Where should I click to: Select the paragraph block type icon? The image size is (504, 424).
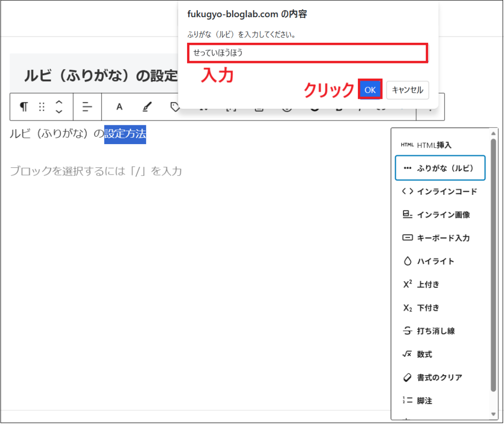tap(23, 107)
